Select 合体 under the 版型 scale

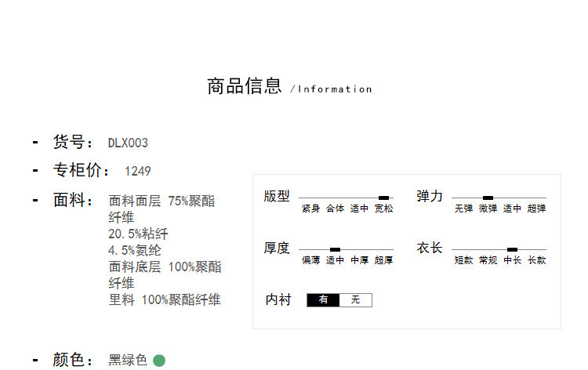tap(335, 209)
